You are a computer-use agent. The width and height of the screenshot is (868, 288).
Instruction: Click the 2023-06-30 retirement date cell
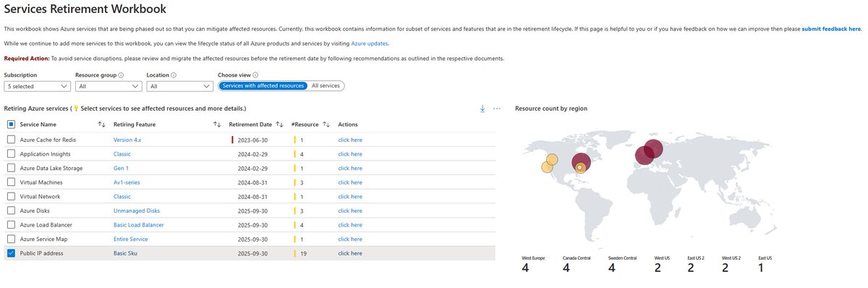pyautogui.click(x=253, y=140)
